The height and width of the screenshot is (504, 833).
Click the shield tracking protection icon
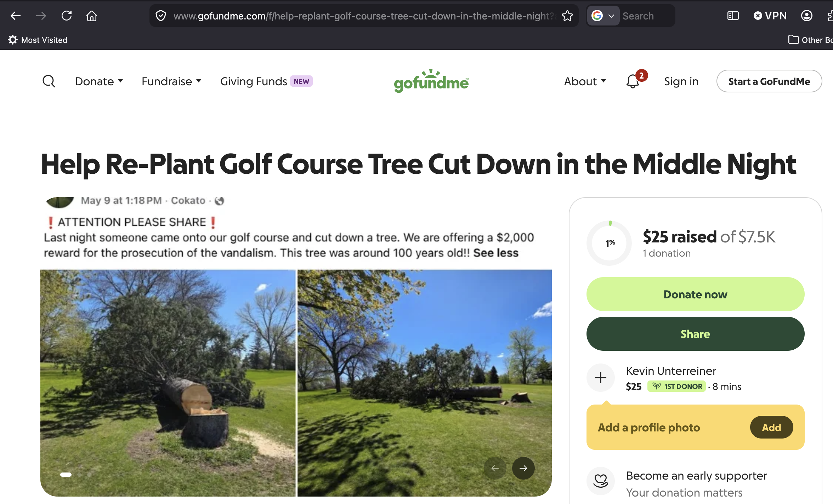pyautogui.click(x=161, y=16)
